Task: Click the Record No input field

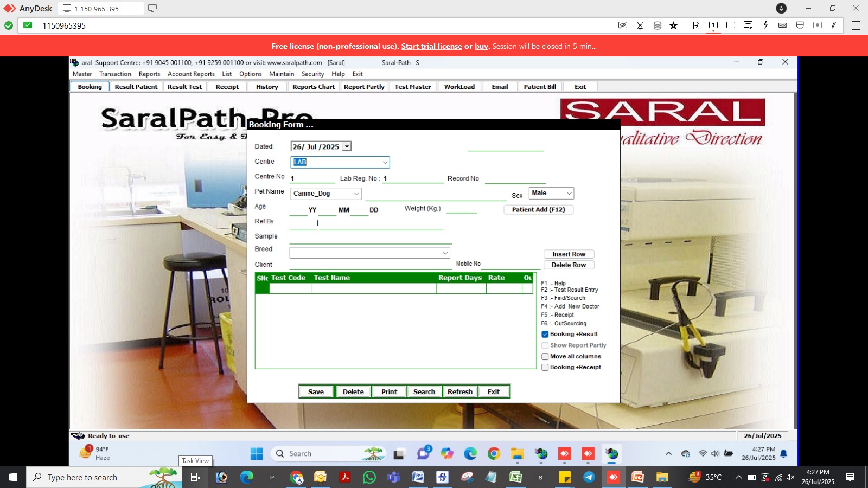Action: coord(515,178)
